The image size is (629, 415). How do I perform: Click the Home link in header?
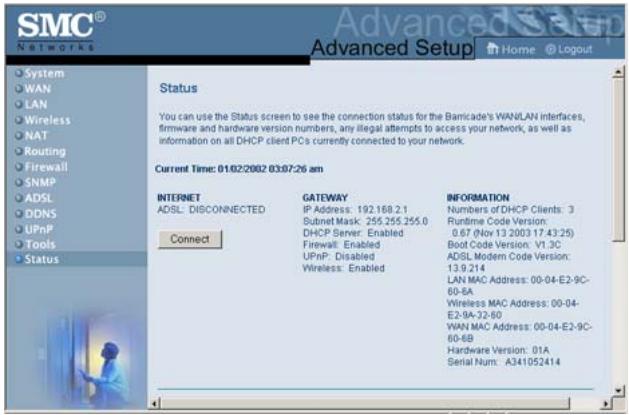(518, 50)
